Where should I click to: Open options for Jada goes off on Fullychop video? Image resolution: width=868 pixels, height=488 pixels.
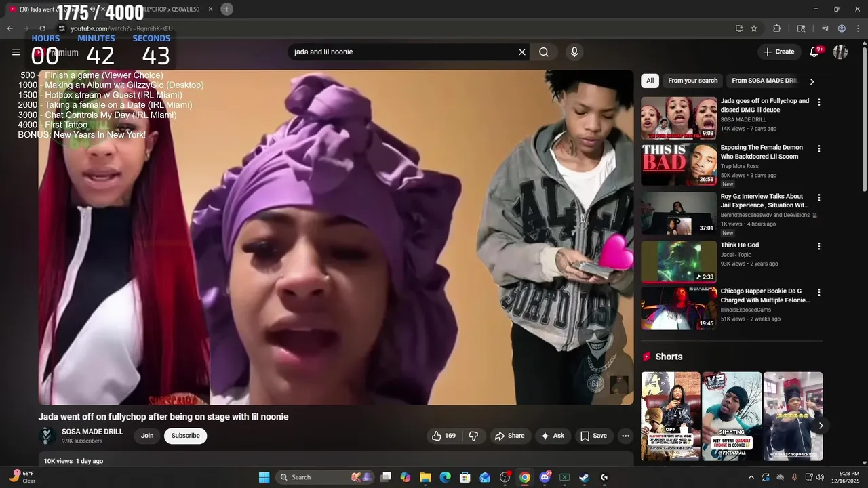(x=819, y=102)
